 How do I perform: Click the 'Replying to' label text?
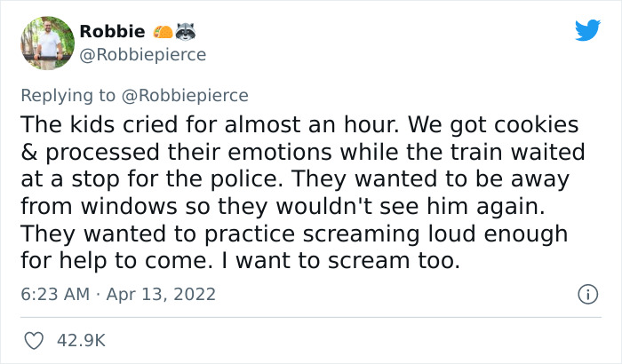coord(71,95)
